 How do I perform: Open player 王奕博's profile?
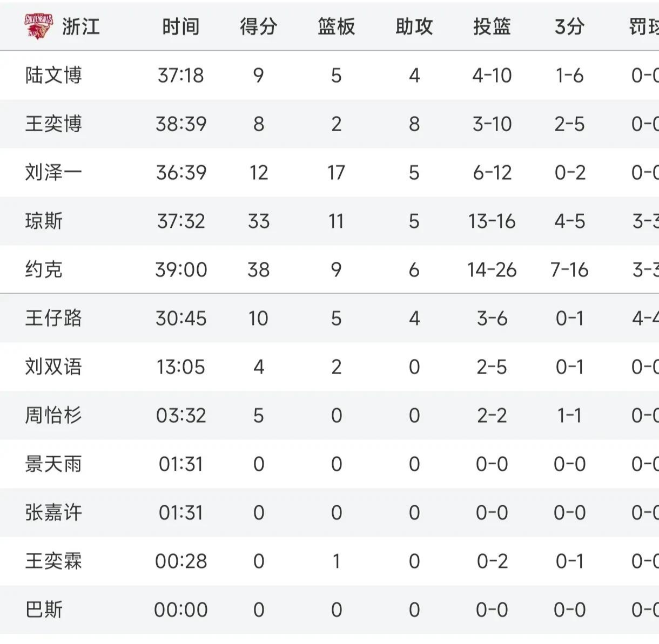pos(53,124)
